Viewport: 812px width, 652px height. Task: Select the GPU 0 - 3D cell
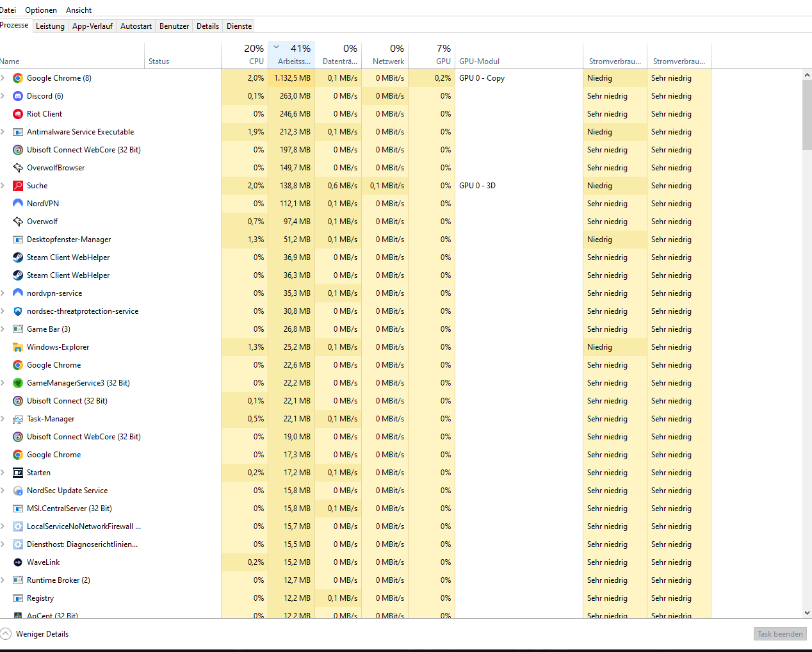click(519, 186)
